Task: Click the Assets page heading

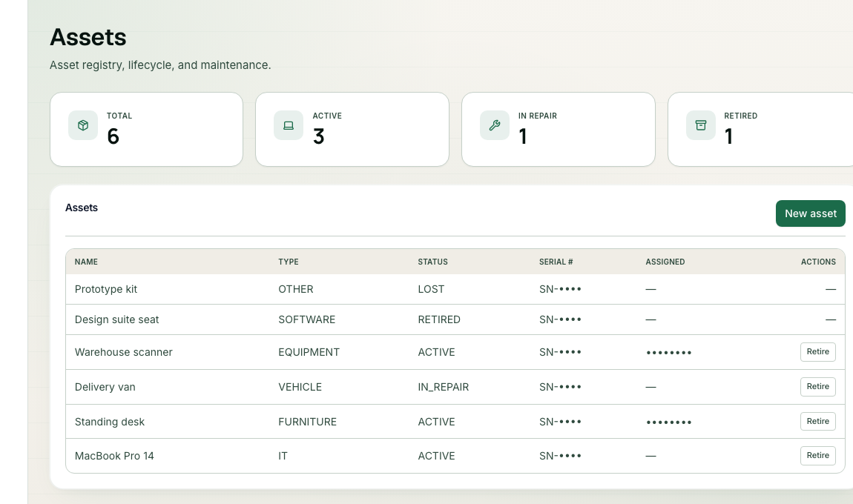Action: pyautogui.click(x=88, y=38)
